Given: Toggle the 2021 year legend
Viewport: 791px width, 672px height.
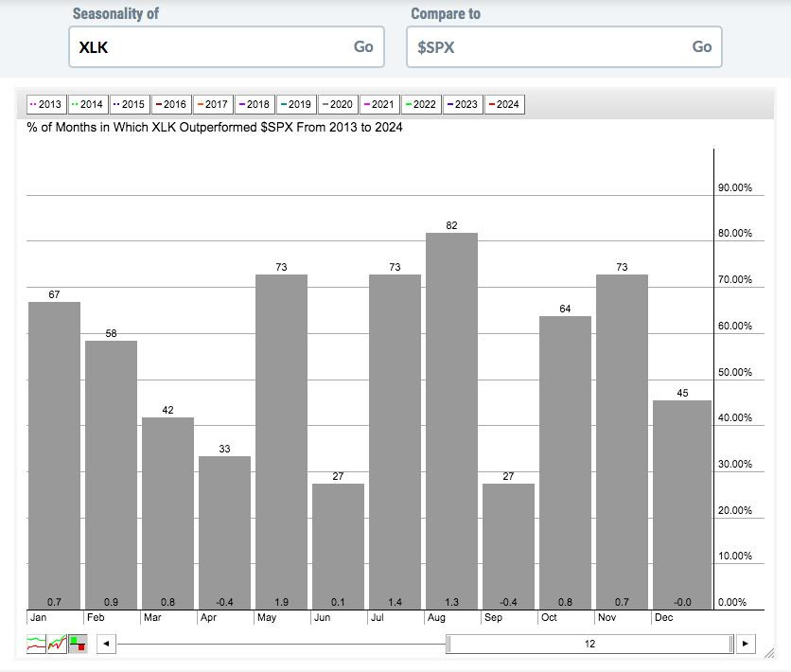Looking at the screenshot, I should tap(379, 104).
